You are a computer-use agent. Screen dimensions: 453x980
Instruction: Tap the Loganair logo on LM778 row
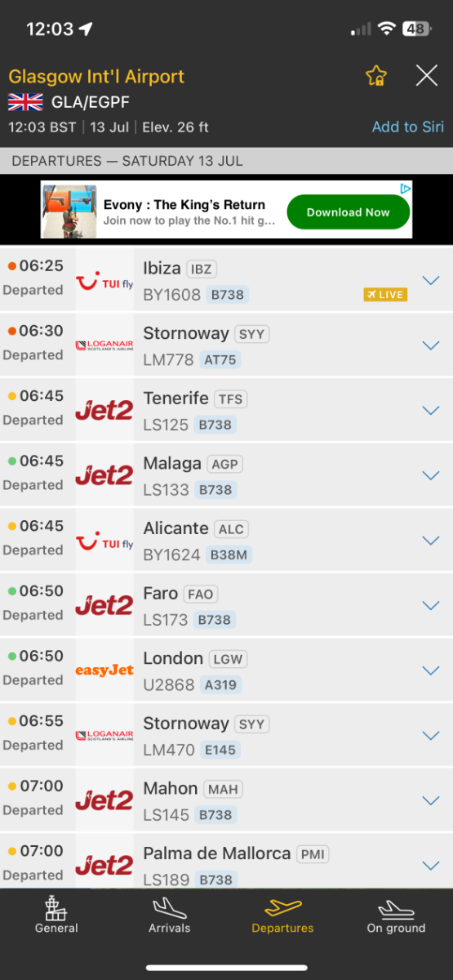point(104,345)
